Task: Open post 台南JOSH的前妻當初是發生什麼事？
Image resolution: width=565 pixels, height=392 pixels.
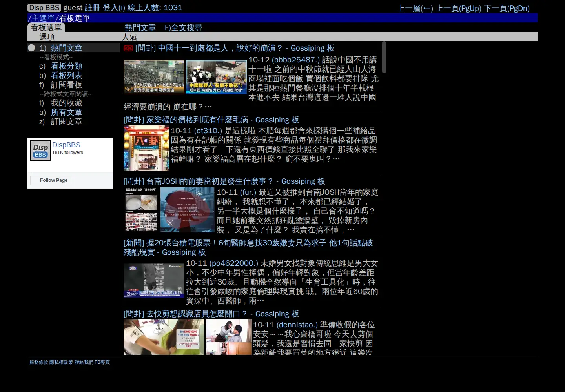Action: (224, 181)
